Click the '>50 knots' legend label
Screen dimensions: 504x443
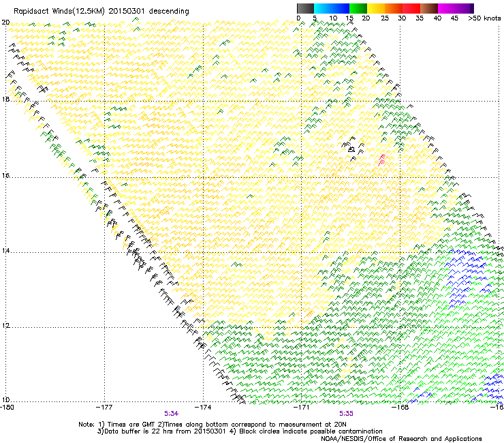tap(484, 18)
